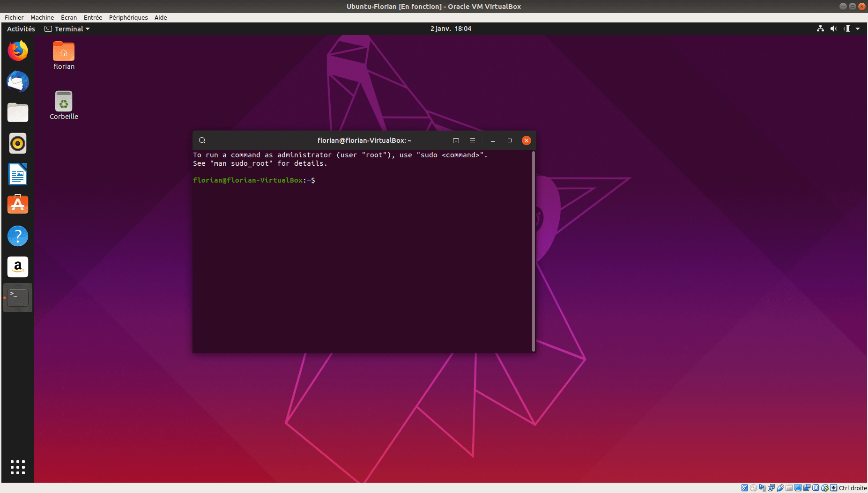Open the clock and calendar dropdown

click(451, 29)
